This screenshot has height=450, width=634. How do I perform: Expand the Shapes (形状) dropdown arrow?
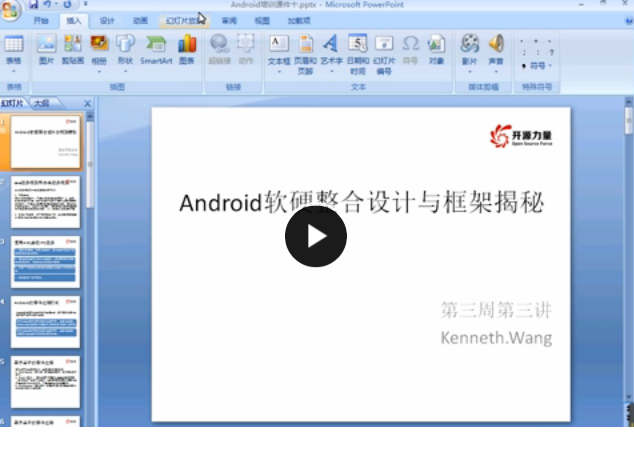tap(125, 72)
